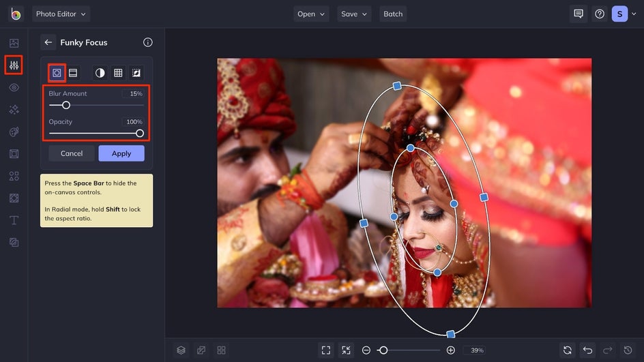The image size is (644, 362).
Task: Toggle the half-circle invert contrast icon
Action: 100,73
